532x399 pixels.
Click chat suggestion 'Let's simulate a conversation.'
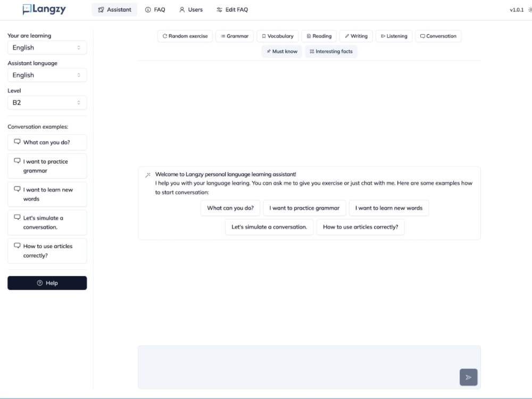(269, 227)
